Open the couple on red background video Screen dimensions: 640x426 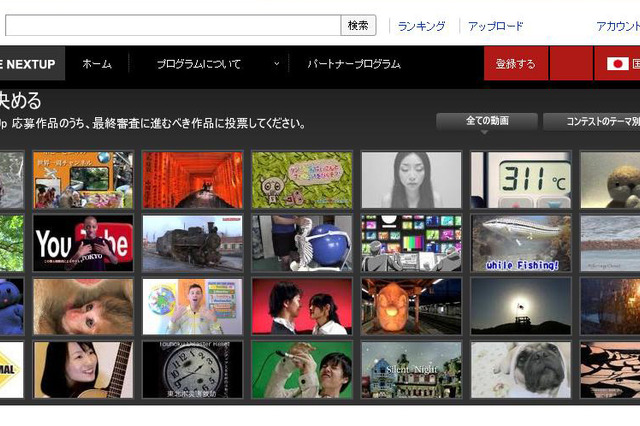(302, 306)
